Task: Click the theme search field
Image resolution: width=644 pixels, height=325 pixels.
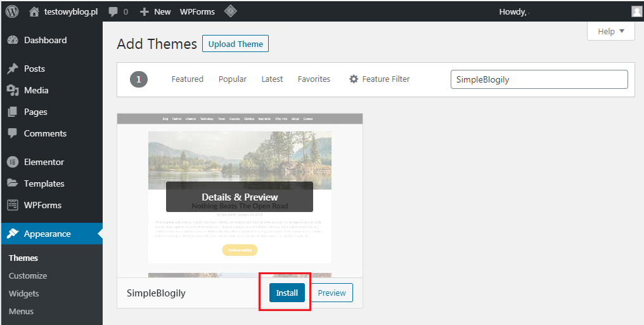Action: [539, 79]
